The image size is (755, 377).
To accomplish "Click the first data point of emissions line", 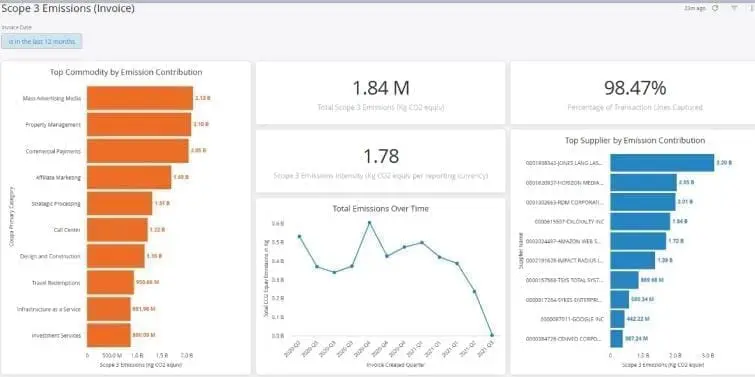I will tap(299, 236).
